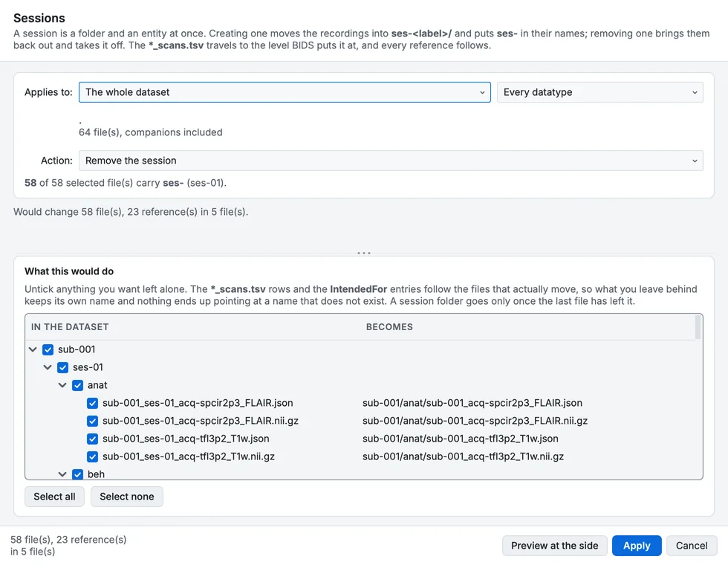Select the beh folder label
The width and height of the screenshot is (728, 565).
tap(96, 474)
